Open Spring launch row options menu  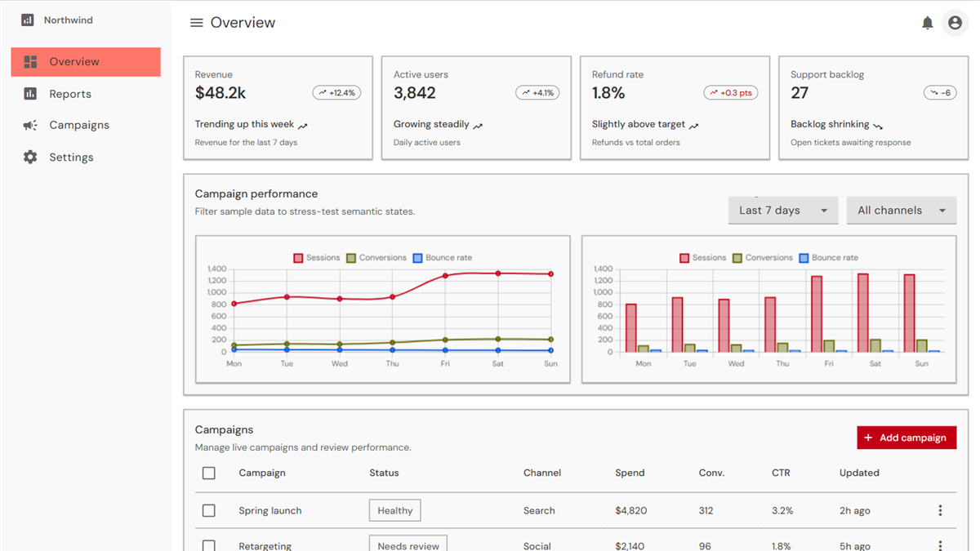point(940,510)
